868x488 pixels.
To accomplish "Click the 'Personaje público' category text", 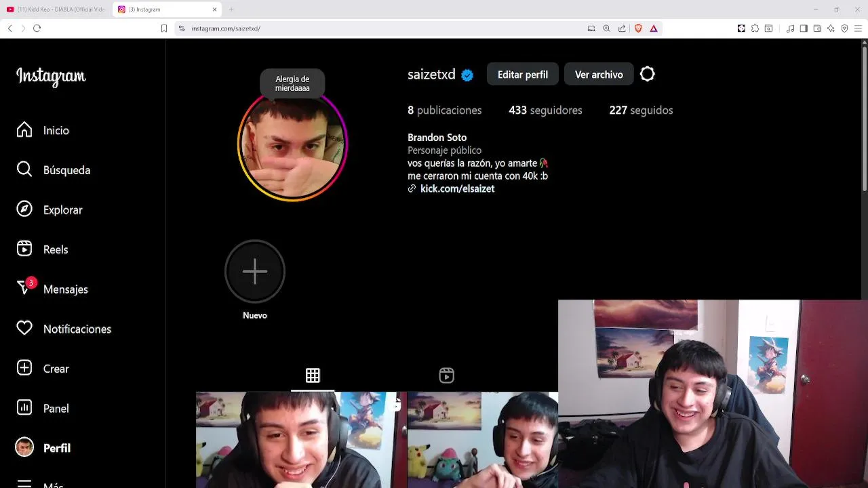I will tap(444, 150).
